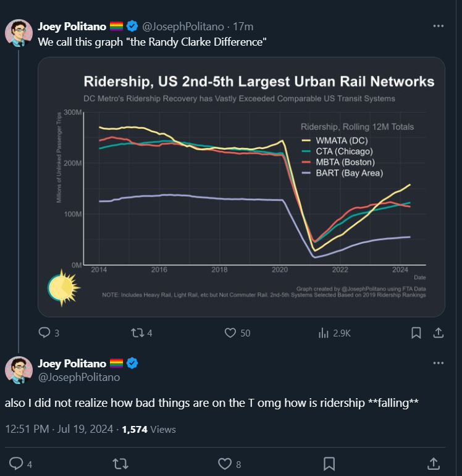Image resolution: width=462 pixels, height=476 pixels.
Task: Open the ridership graph image
Action: tap(241, 186)
